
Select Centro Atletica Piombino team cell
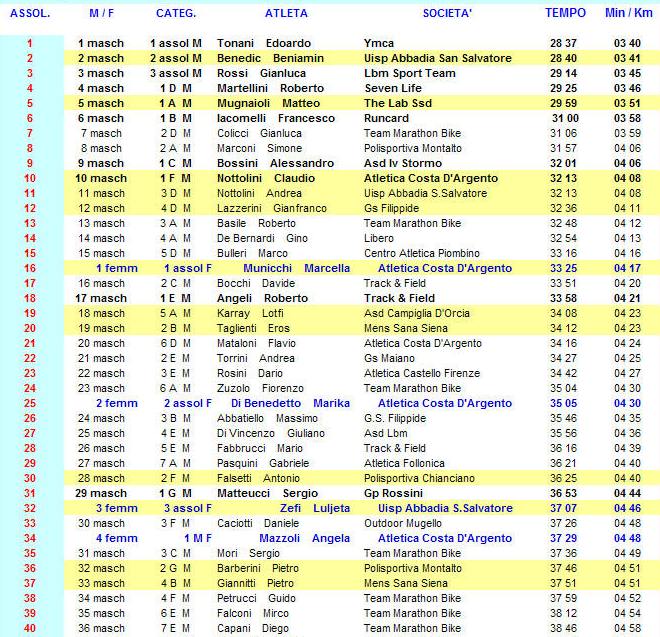click(x=422, y=254)
